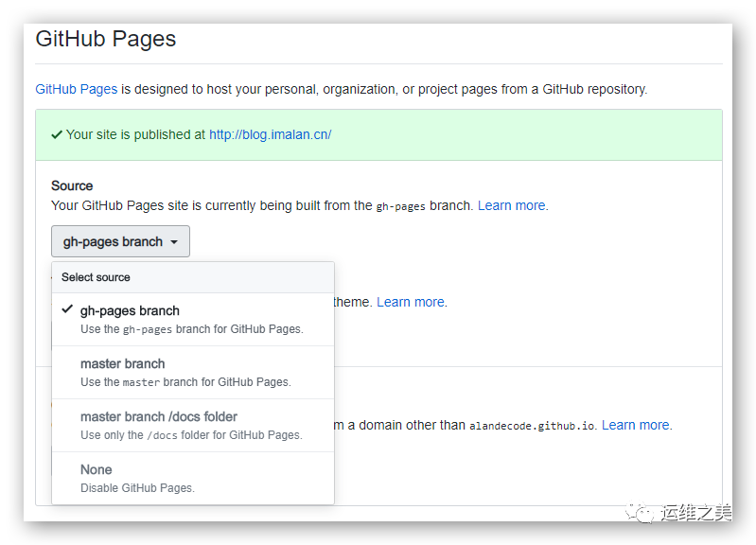Click the alandecode.github.io domain text

[532, 426]
